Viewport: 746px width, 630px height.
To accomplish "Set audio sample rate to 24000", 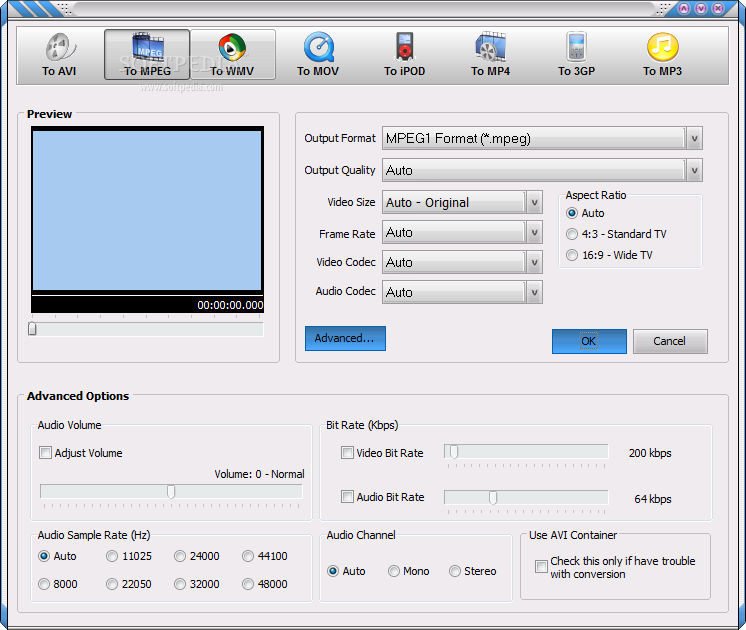I will pos(180,556).
